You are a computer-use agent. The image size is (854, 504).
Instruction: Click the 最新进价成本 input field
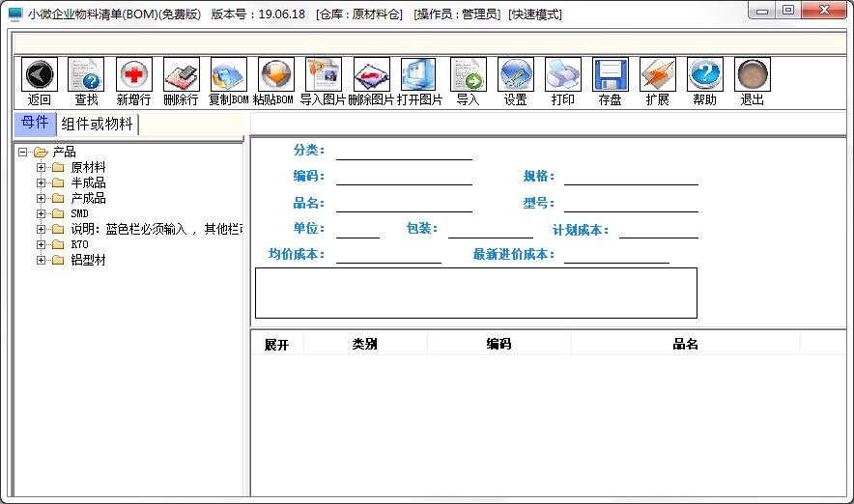click(616, 255)
